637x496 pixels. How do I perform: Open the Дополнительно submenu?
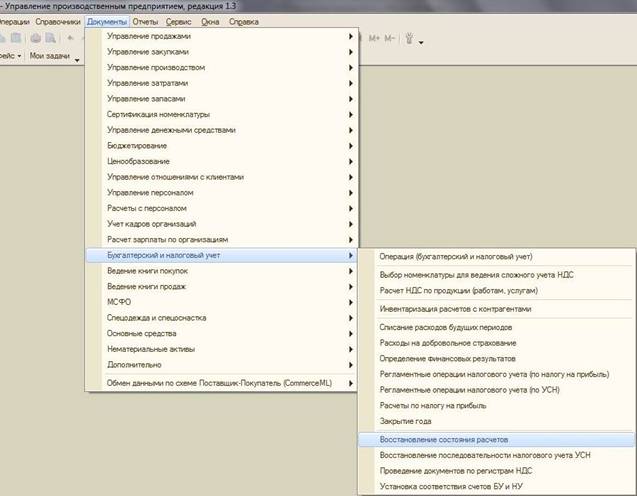[x=222, y=365]
